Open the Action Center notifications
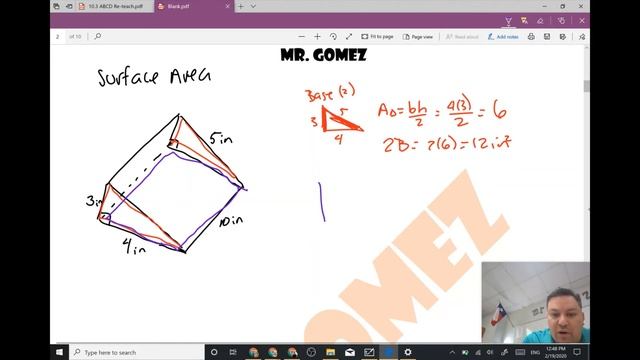This screenshot has width=640, height=360. (577, 352)
